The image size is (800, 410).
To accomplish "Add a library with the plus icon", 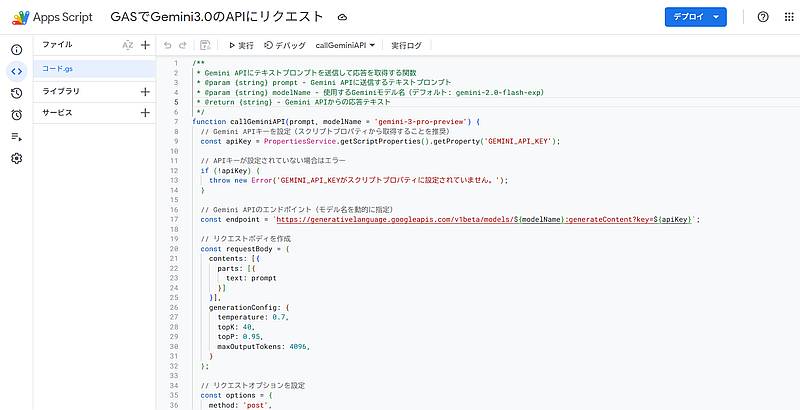I will tap(145, 92).
